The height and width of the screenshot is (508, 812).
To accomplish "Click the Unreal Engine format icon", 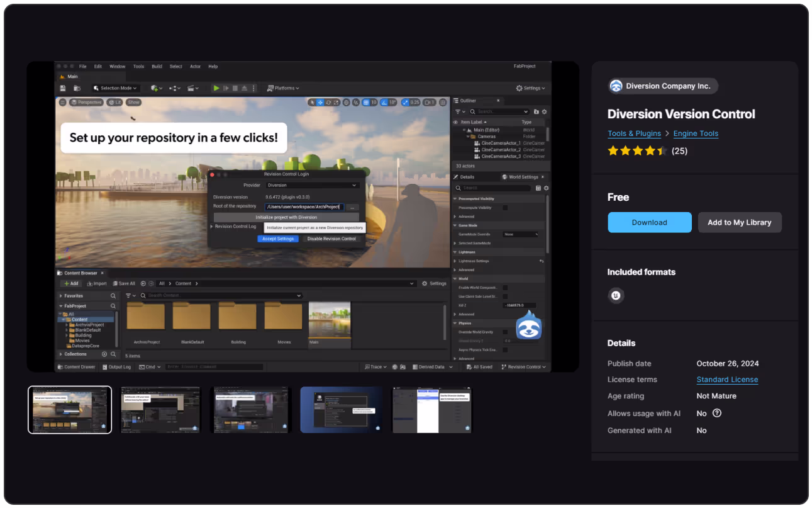I will pos(616,295).
